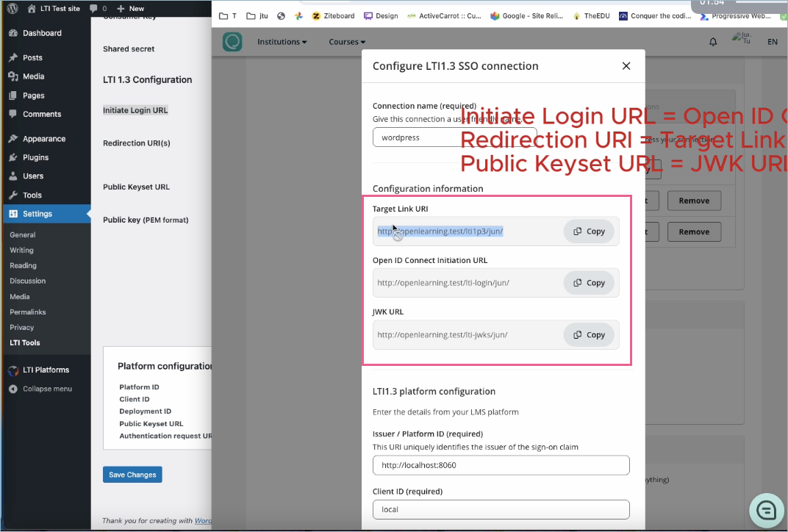Click lower Remove button behind dialog
The height and width of the screenshot is (532, 788).
point(694,231)
